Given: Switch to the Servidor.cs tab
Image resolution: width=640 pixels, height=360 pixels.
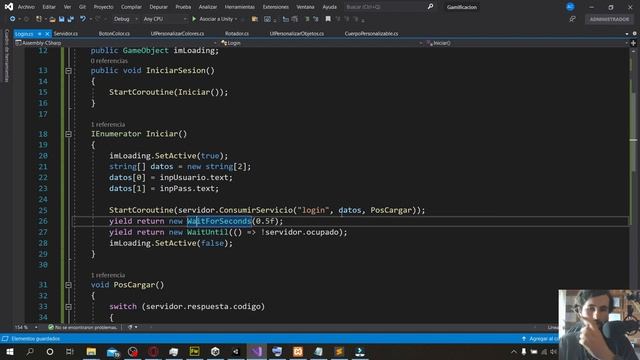Looking at the screenshot, I should pyautogui.click(x=66, y=33).
